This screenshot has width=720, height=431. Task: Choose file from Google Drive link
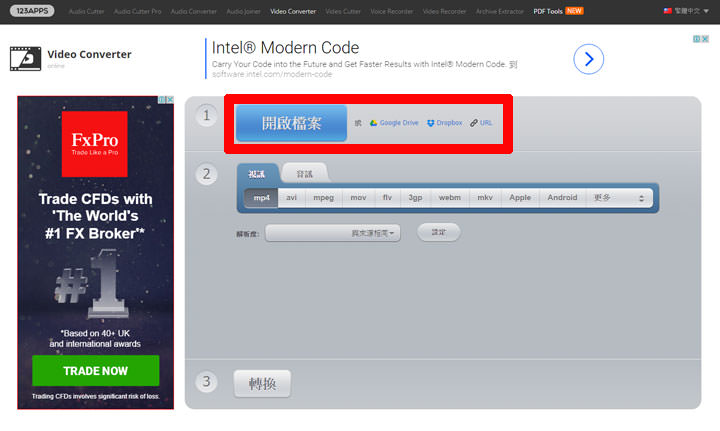(399, 123)
